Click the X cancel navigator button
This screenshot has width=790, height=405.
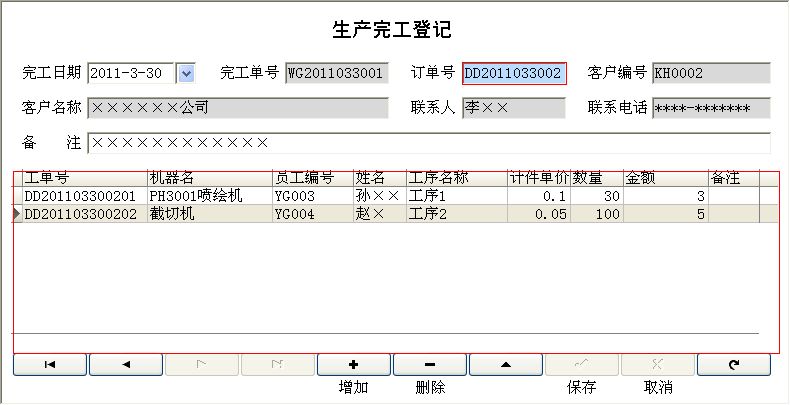coord(658,365)
